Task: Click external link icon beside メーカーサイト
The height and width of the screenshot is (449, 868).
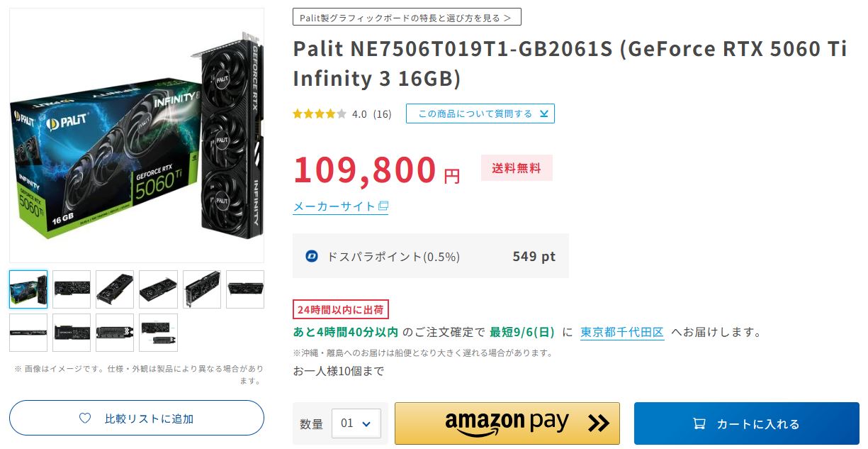Action: 383,206
